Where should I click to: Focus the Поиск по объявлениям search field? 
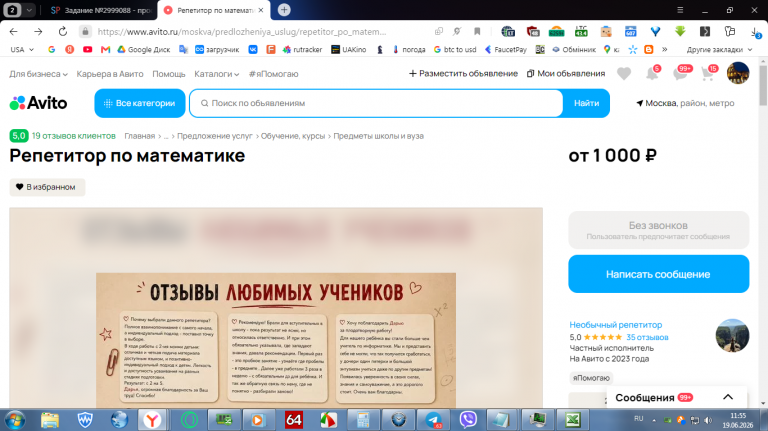[376, 103]
